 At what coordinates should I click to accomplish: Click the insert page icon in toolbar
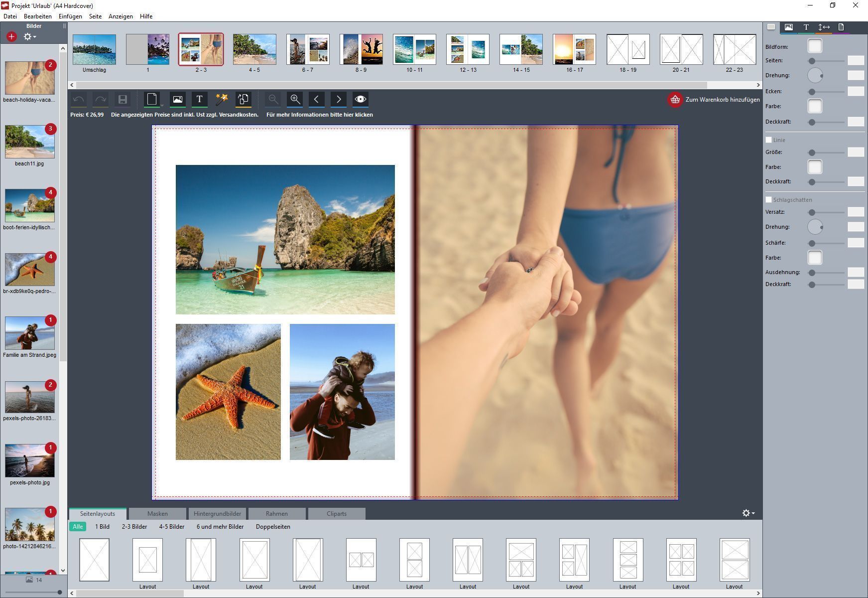click(152, 99)
